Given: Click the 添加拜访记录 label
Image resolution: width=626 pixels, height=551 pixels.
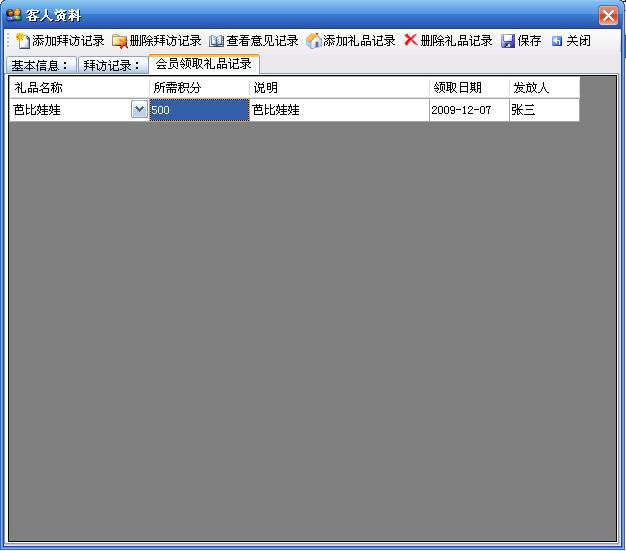Looking at the screenshot, I should pyautogui.click(x=68, y=41).
